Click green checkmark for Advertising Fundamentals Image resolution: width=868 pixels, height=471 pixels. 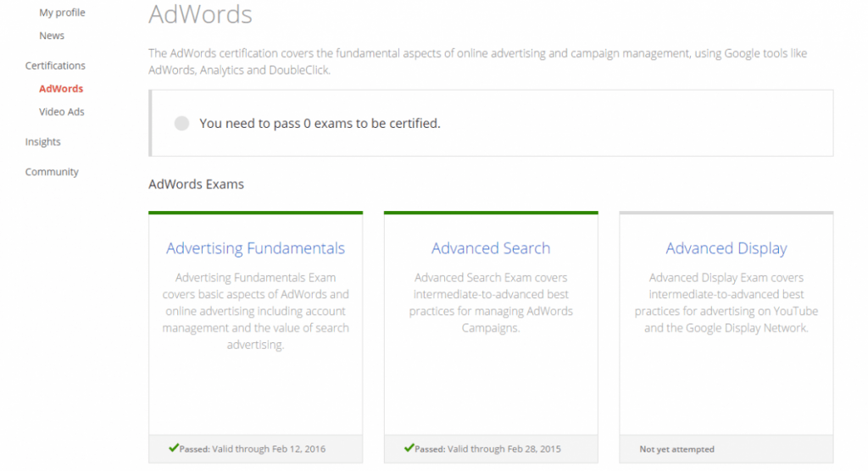pos(174,448)
